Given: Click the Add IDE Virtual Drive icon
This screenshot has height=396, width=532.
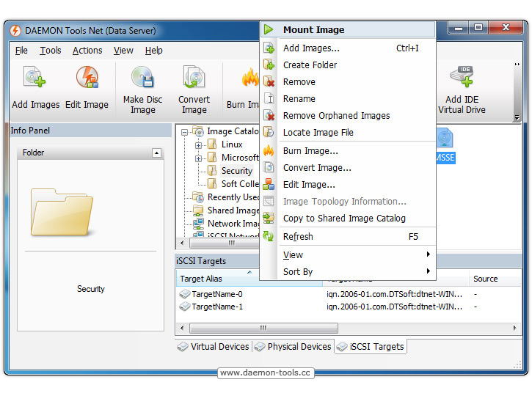Looking at the screenshot, I should point(462,76).
